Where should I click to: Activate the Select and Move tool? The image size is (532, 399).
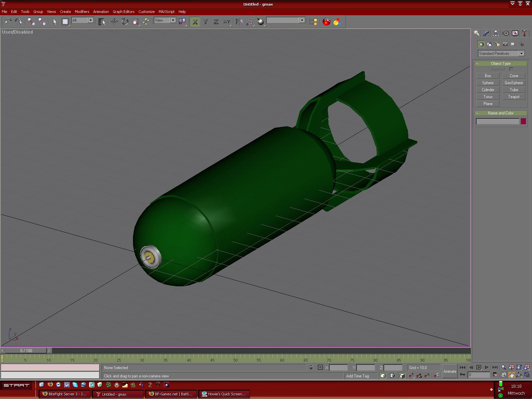114,22
